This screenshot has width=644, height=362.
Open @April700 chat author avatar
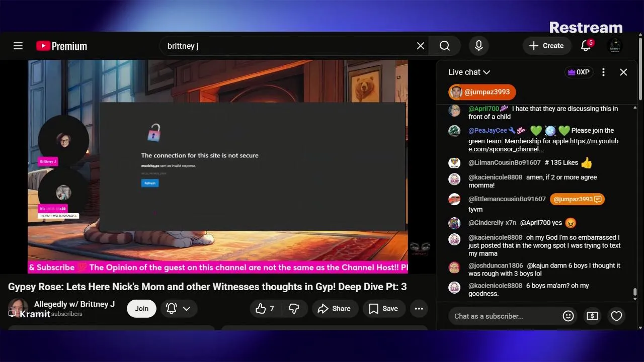tap(454, 111)
